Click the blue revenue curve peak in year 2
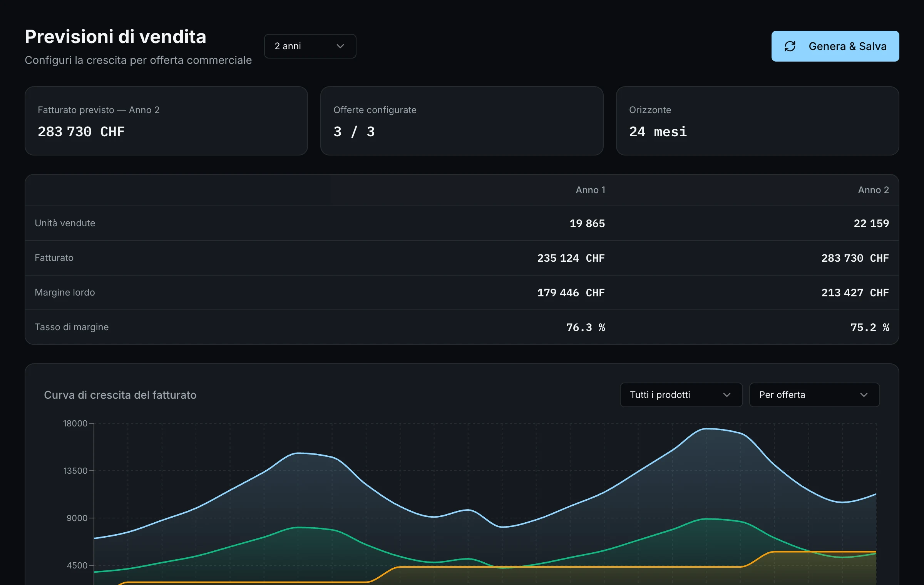Viewport: 924px width, 585px height. tap(706, 428)
